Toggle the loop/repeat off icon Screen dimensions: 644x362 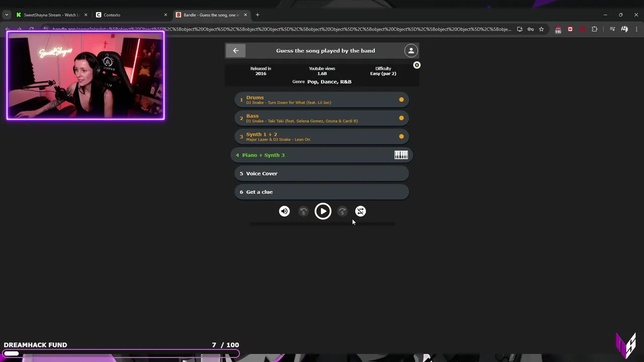point(361,211)
